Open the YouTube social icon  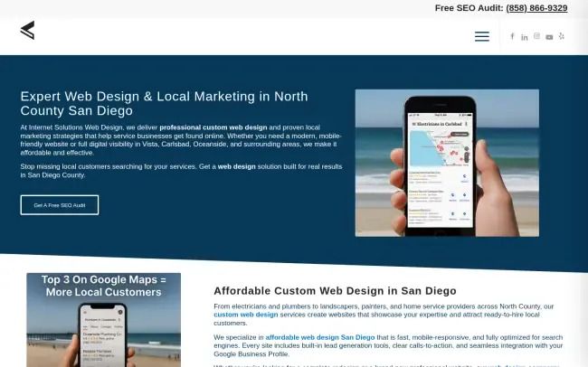tap(549, 37)
